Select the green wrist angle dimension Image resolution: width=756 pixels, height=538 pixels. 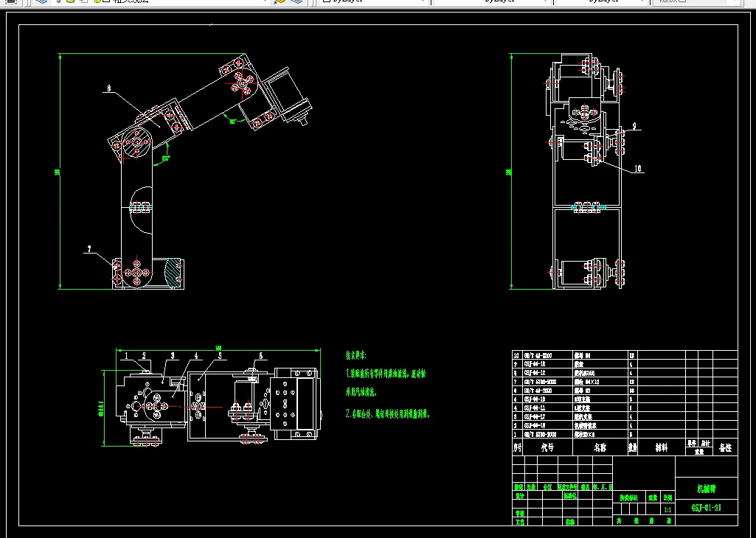[x=232, y=121]
